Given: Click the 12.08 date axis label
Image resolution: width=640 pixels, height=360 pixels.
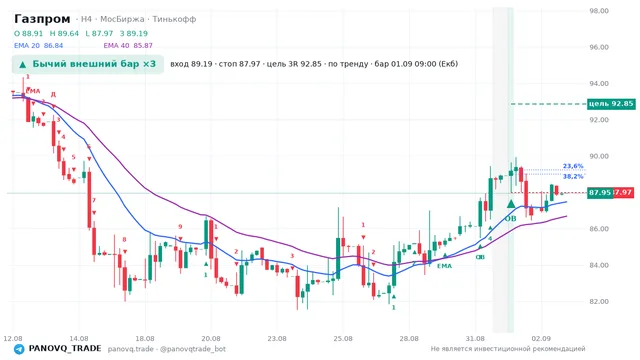Looking at the screenshot, I should pyautogui.click(x=13, y=339).
